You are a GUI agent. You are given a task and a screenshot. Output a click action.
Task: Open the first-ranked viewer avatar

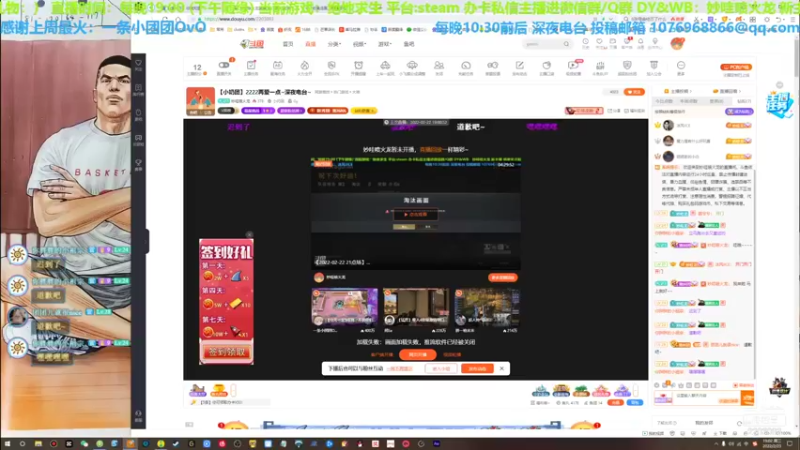click(x=668, y=125)
